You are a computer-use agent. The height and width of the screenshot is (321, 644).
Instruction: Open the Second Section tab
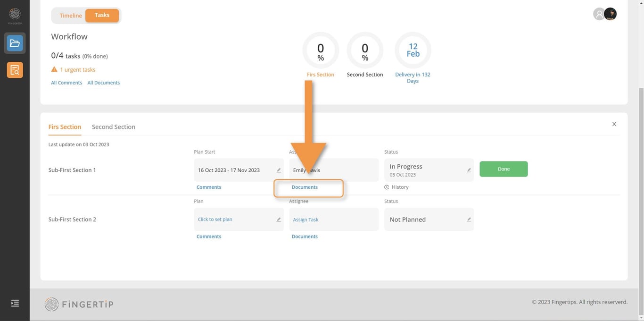click(114, 127)
